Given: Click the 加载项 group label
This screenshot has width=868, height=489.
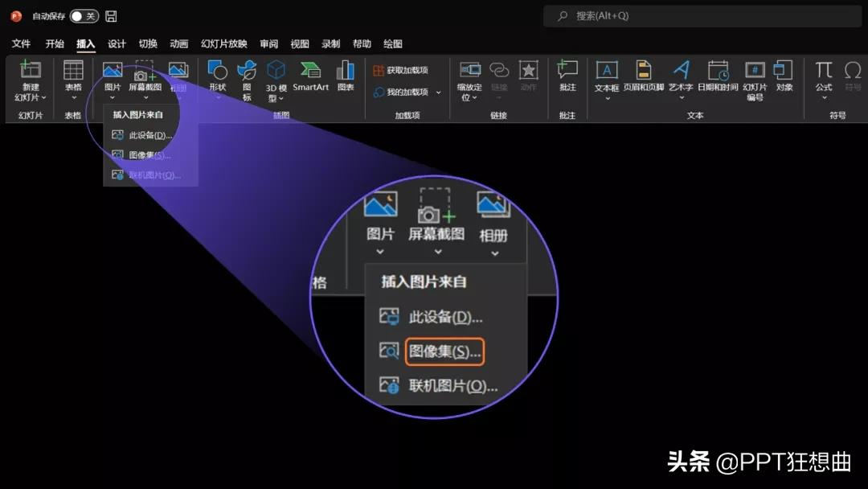Looking at the screenshot, I should pos(407,115).
